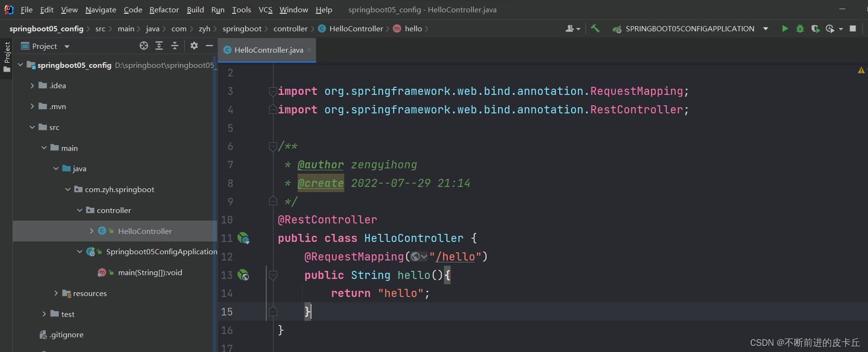Click the Debug bug icon
The image size is (868, 352).
coord(800,29)
